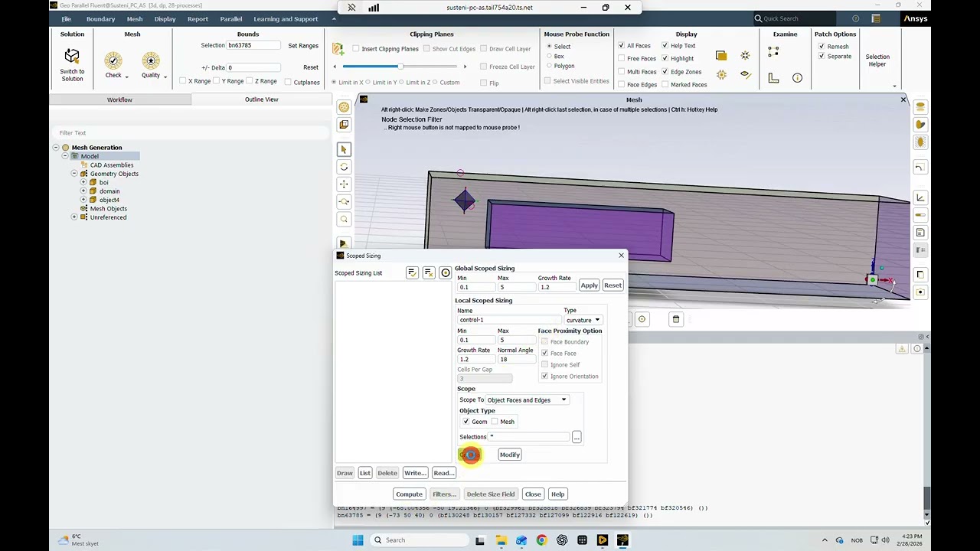Enable the Mesh object type checkbox
The width and height of the screenshot is (980, 551).
coord(495,422)
